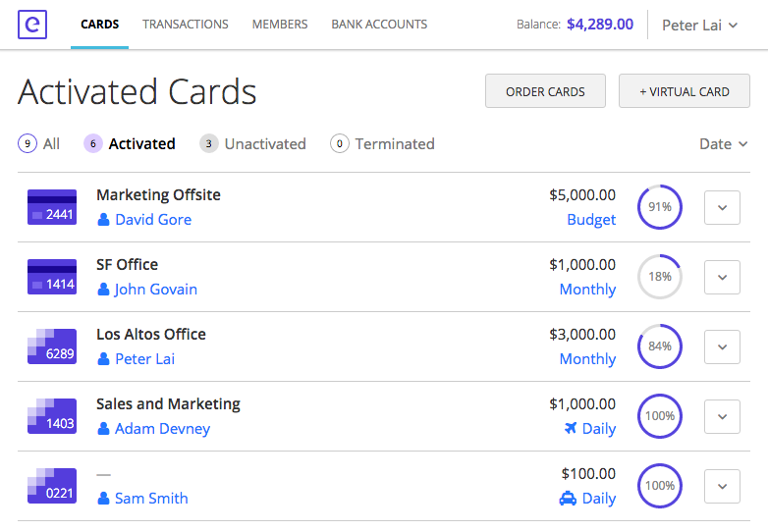Viewport: 768px width, 532px height.
Task: Show only Unactivated cards
Action: pos(252,143)
